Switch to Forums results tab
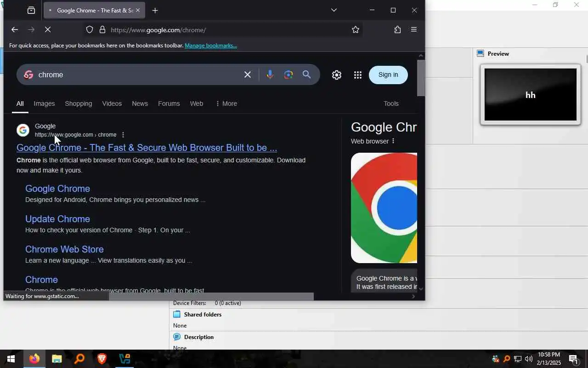The width and height of the screenshot is (588, 368). pyautogui.click(x=169, y=103)
